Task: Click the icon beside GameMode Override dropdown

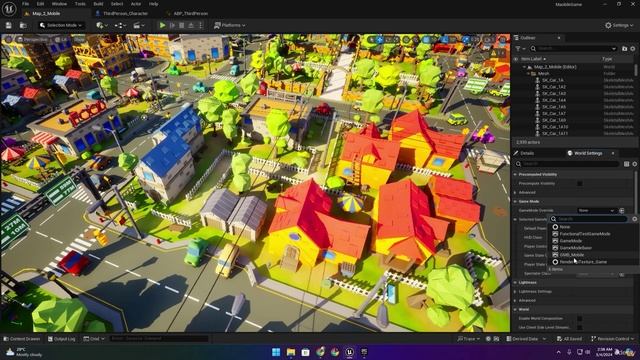Action: tap(622, 211)
